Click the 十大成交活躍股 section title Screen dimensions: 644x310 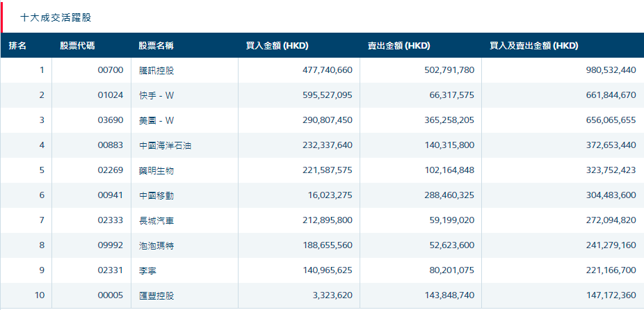point(56,17)
